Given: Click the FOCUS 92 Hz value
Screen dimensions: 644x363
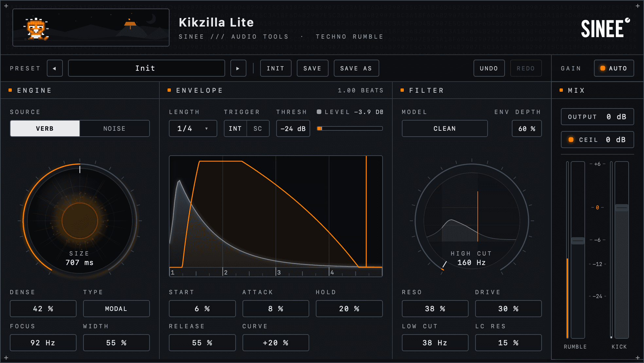Looking at the screenshot, I should click(x=43, y=343).
